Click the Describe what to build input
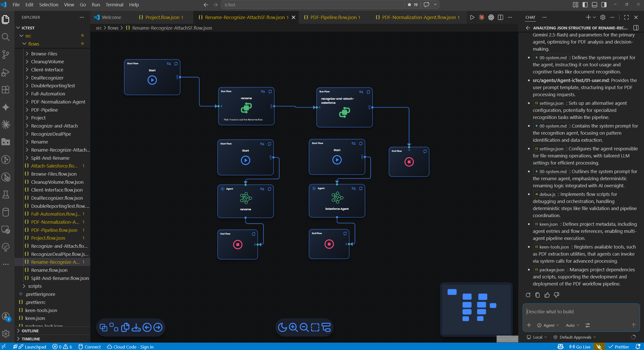Viewport: 644px width, 350px height. 581,312
